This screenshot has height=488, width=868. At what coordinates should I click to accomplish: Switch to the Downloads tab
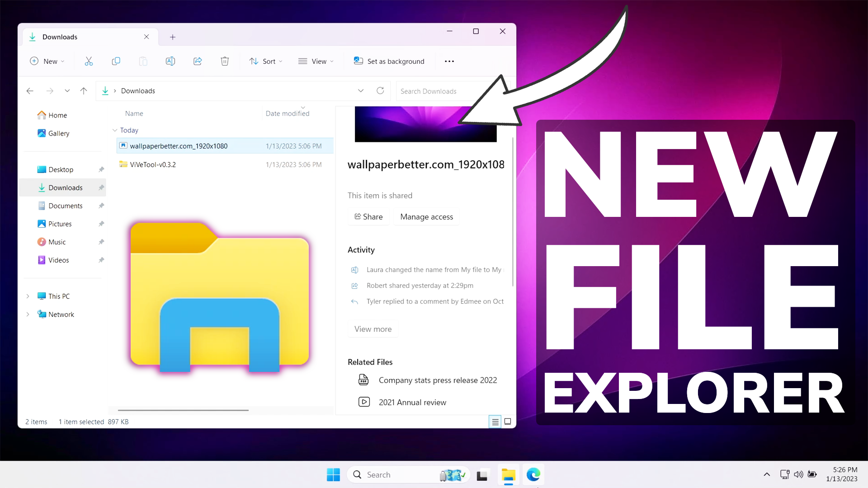(x=60, y=37)
